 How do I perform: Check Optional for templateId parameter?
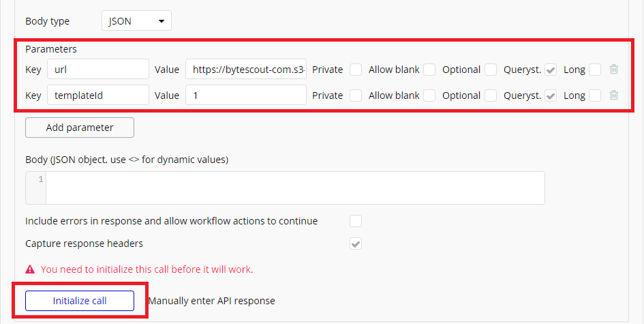click(x=491, y=96)
